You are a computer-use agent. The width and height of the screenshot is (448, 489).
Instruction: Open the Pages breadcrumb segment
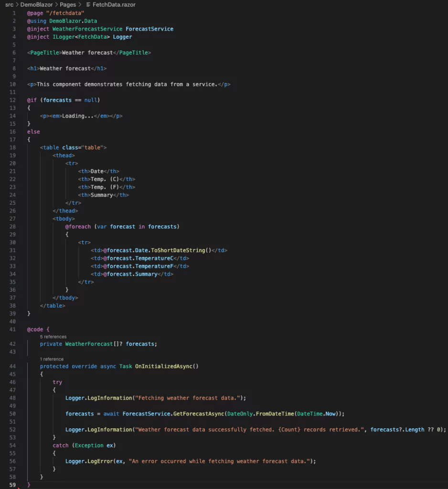coord(68,5)
